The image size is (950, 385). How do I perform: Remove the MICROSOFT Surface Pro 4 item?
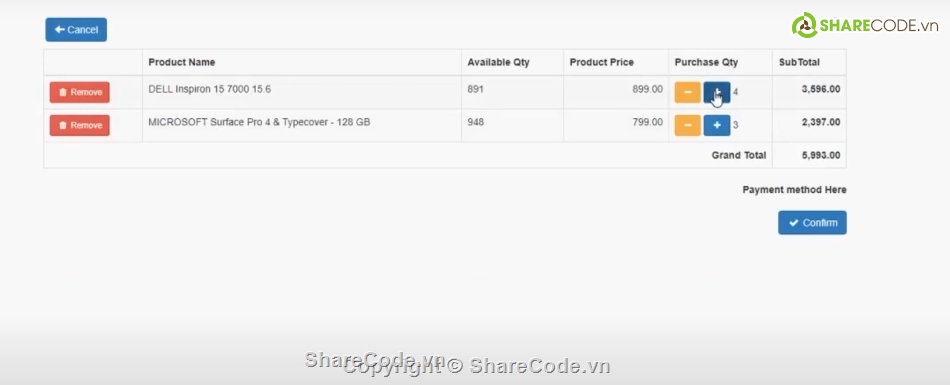(x=79, y=126)
